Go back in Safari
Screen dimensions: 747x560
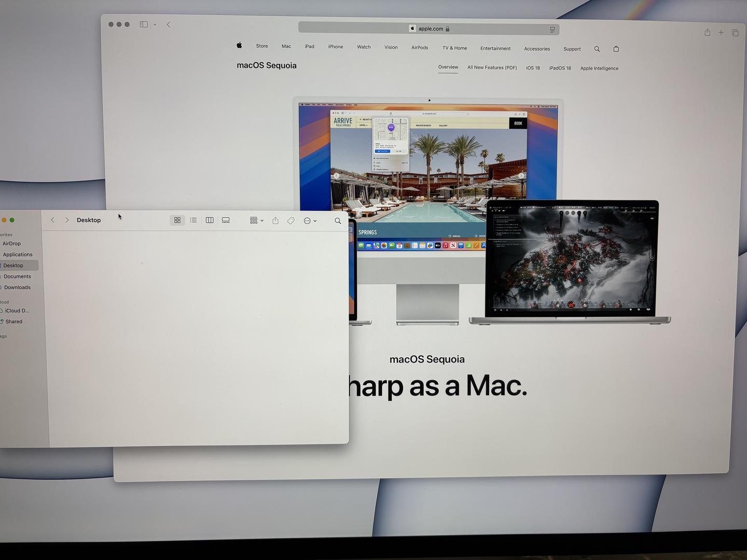coord(169,24)
